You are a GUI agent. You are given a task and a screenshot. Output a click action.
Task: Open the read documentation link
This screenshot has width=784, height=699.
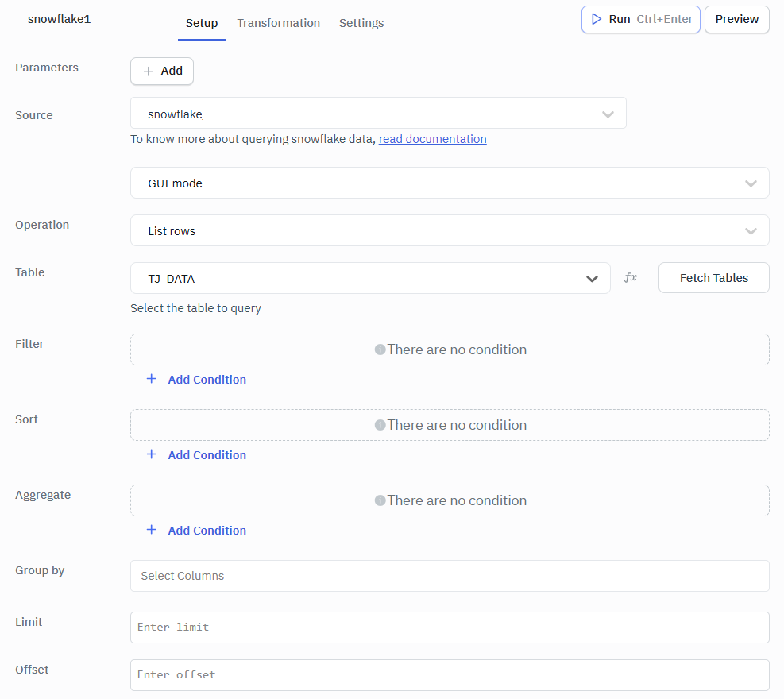point(432,139)
